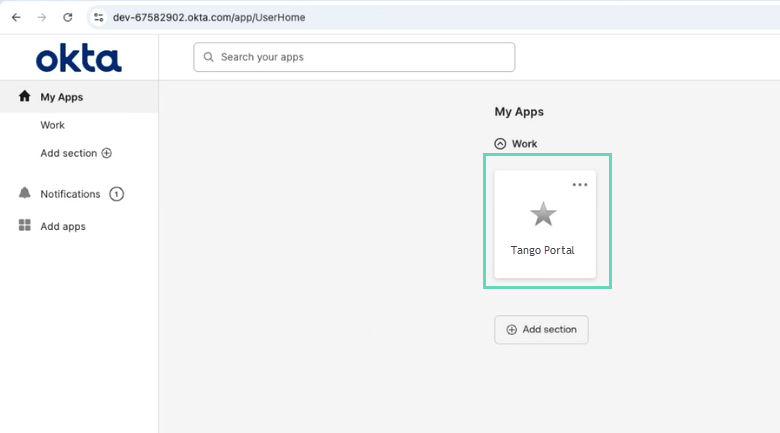The width and height of the screenshot is (780, 433).
Task: Focus the Search your apps field
Action: coord(360,57)
